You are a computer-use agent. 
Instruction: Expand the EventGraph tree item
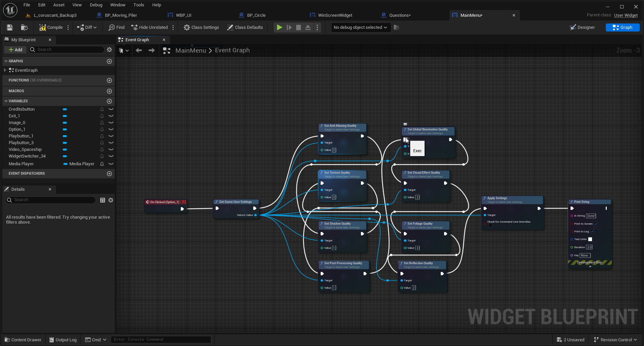point(5,70)
